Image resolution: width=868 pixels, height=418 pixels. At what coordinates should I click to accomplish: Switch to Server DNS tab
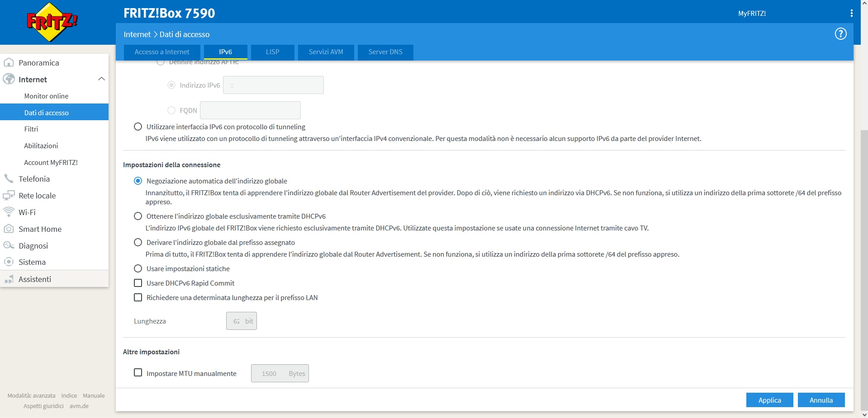tap(385, 52)
